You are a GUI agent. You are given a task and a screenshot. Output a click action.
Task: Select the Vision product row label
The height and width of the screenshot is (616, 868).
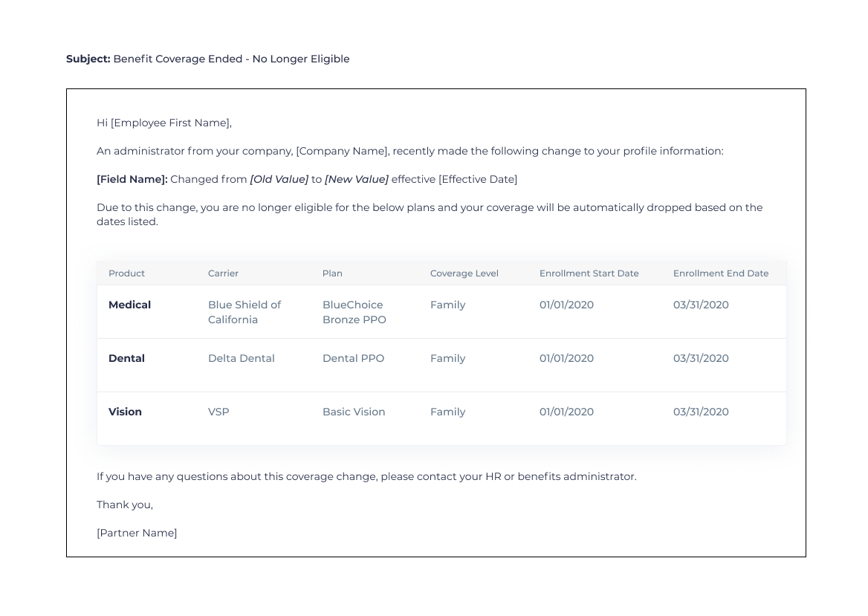coord(125,412)
